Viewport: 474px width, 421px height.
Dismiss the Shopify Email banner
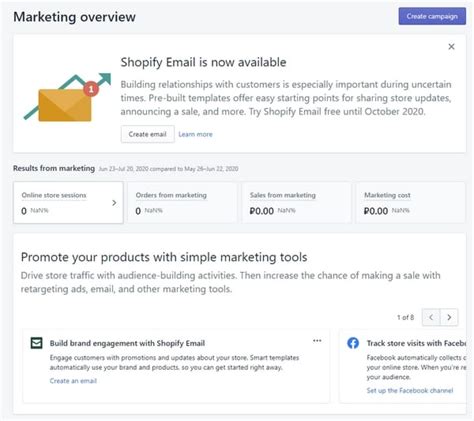pos(451,47)
